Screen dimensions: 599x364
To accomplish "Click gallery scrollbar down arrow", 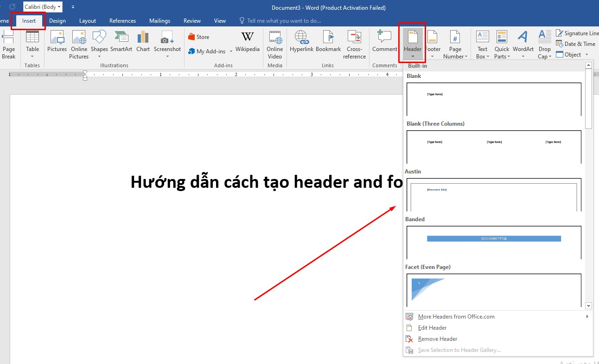I will (x=589, y=306).
